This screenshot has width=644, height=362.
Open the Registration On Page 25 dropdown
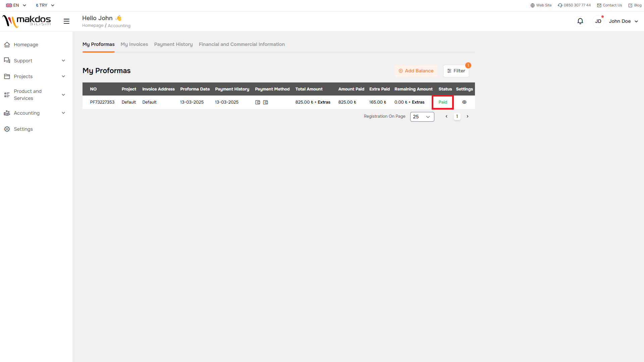(422, 117)
